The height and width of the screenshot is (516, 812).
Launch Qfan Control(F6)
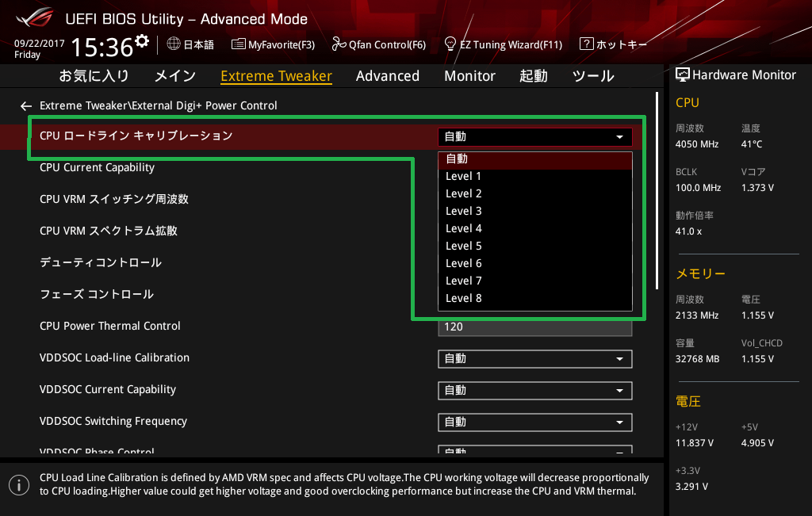[378, 44]
